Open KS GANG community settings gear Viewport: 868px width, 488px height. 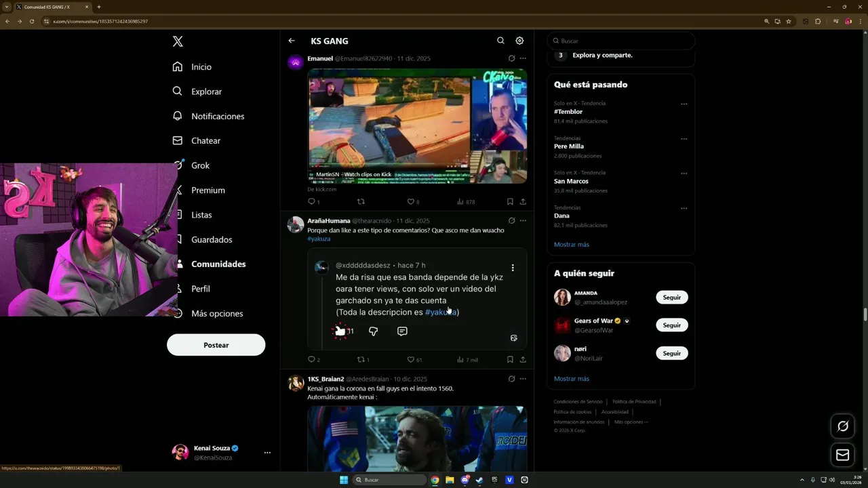tap(519, 41)
